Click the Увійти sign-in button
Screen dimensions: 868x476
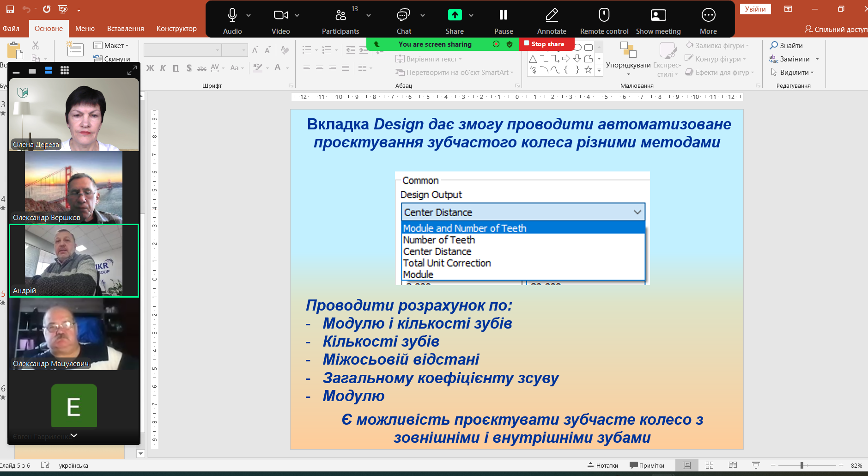coord(755,9)
